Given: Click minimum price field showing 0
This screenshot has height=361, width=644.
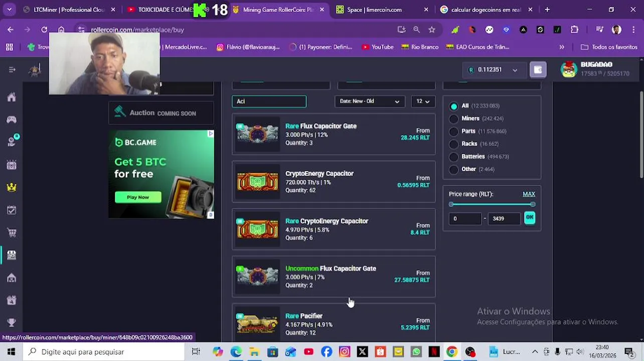Looking at the screenshot, I should 465,219.
